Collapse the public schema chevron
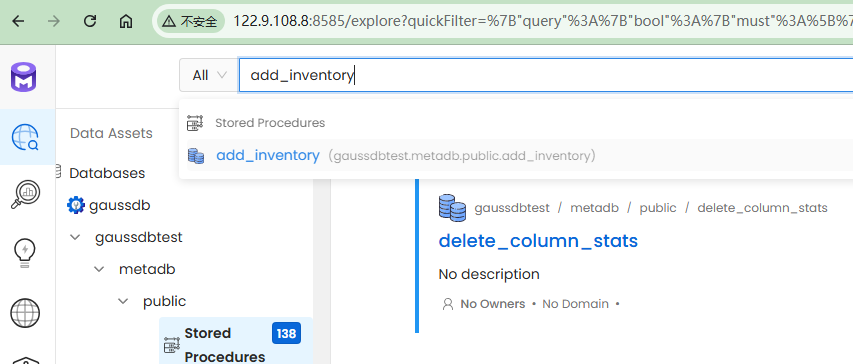The width and height of the screenshot is (853, 364). 123,301
